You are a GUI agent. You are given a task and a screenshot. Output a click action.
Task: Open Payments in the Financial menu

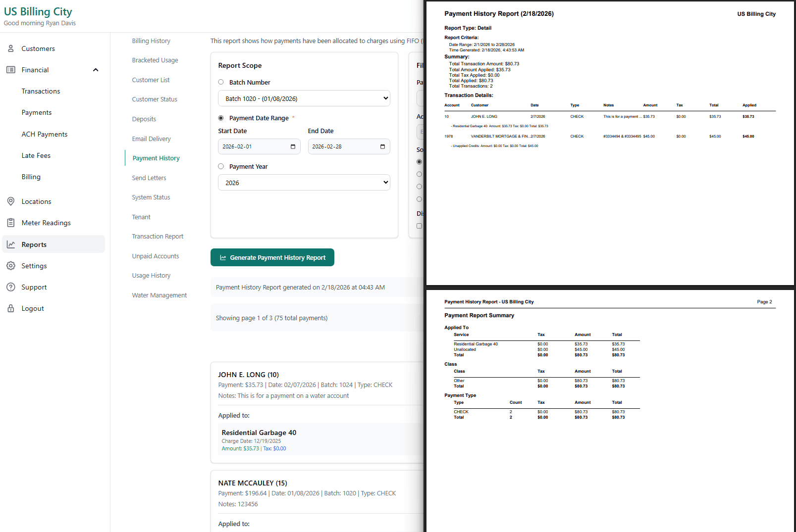[37, 112]
